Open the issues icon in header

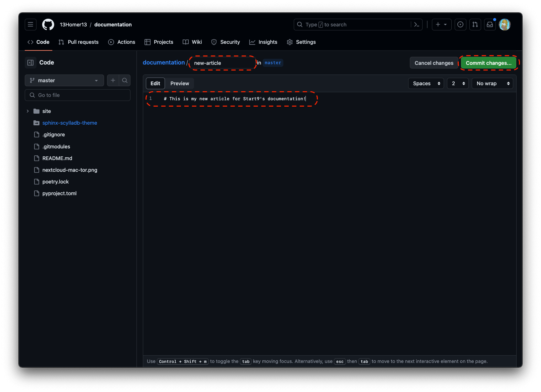(460, 24)
